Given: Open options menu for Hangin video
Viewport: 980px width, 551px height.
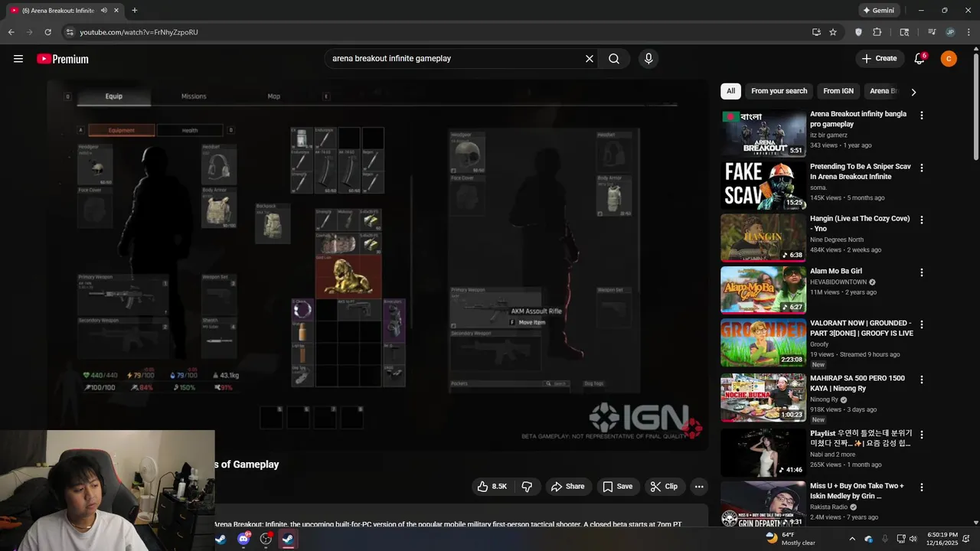Looking at the screenshot, I should [921, 220].
